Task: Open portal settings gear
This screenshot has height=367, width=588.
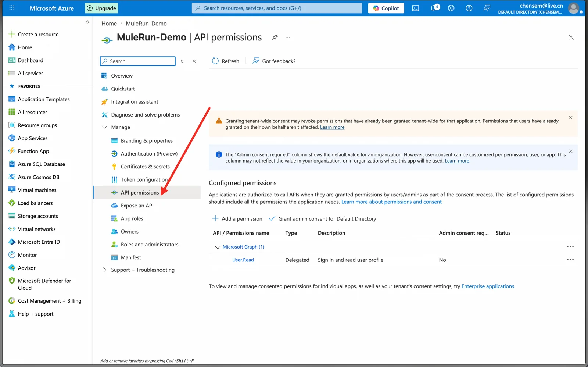Action: tap(451, 8)
